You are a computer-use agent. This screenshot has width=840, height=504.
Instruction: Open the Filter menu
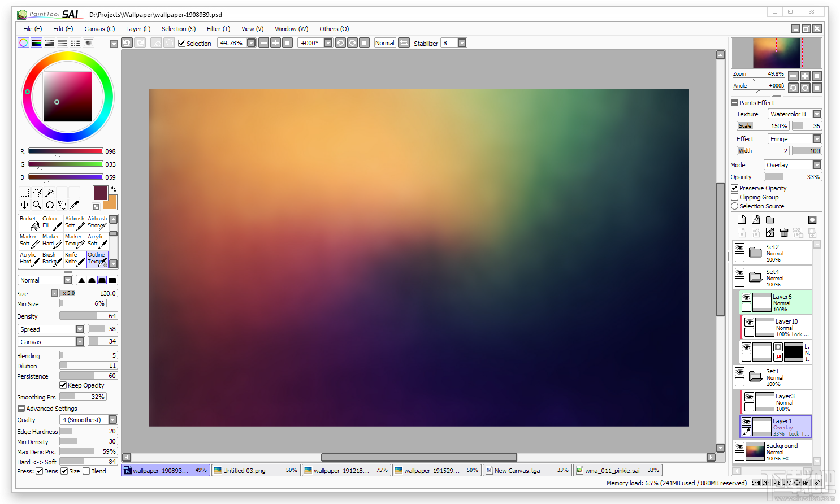(218, 29)
